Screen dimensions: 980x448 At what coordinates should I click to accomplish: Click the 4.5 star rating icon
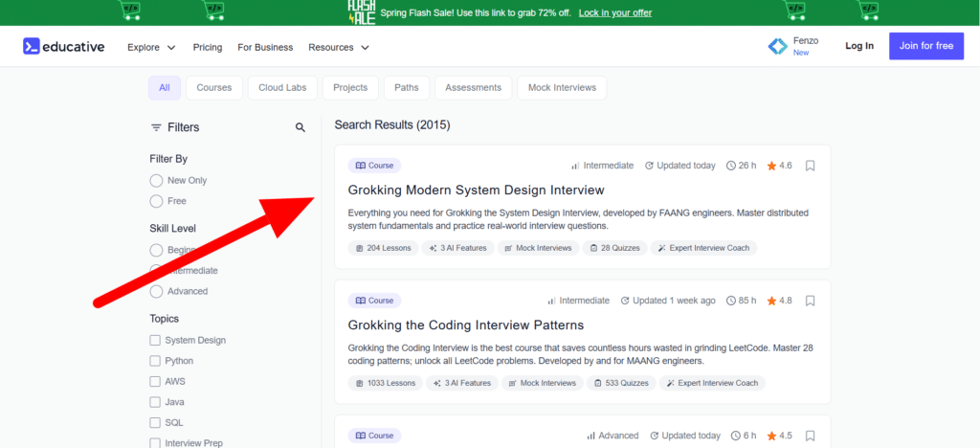pyautogui.click(x=771, y=436)
